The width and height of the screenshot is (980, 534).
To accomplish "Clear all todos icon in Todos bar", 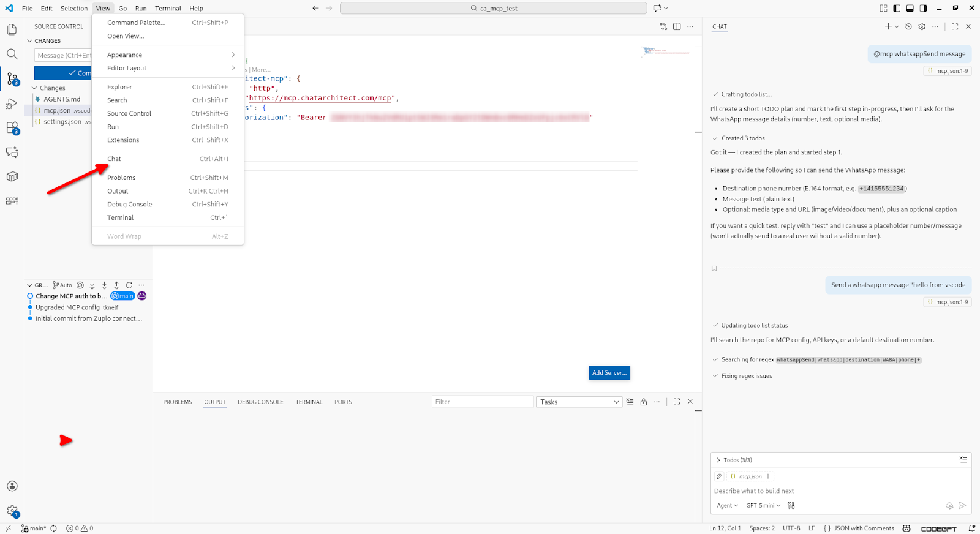I will [963, 460].
